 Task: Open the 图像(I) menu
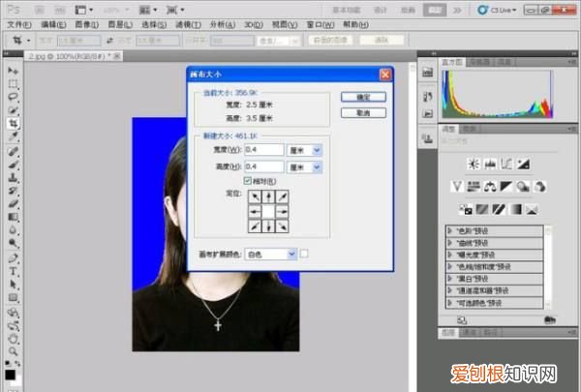pos(87,24)
